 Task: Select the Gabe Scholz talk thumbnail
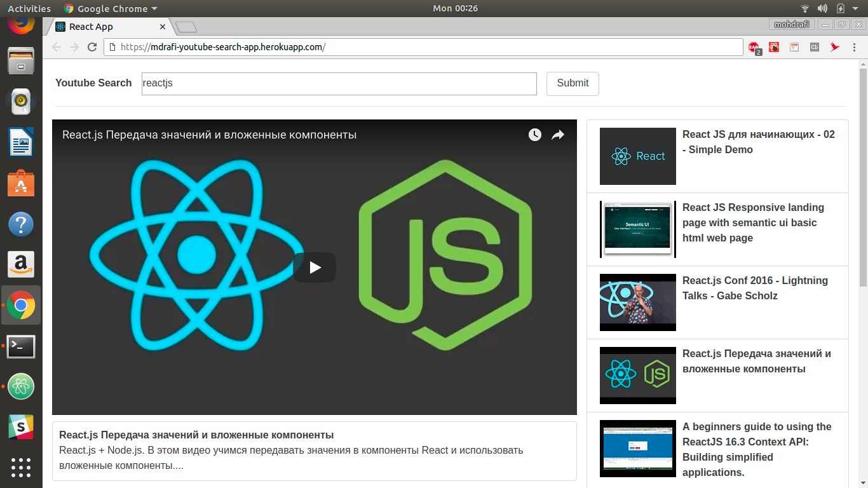638,302
